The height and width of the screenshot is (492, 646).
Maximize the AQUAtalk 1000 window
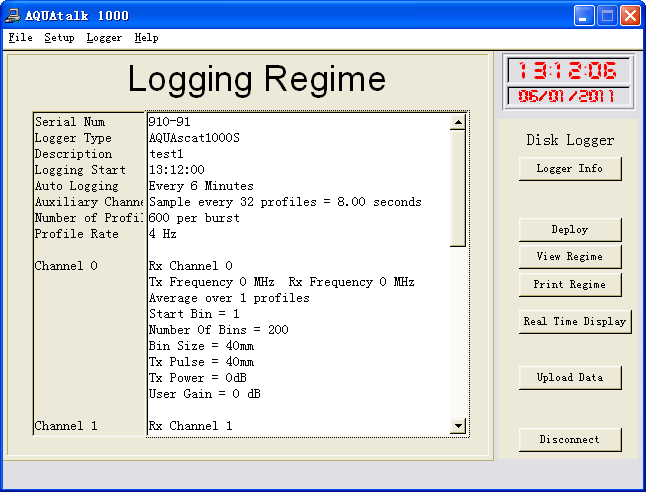[x=607, y=16]
